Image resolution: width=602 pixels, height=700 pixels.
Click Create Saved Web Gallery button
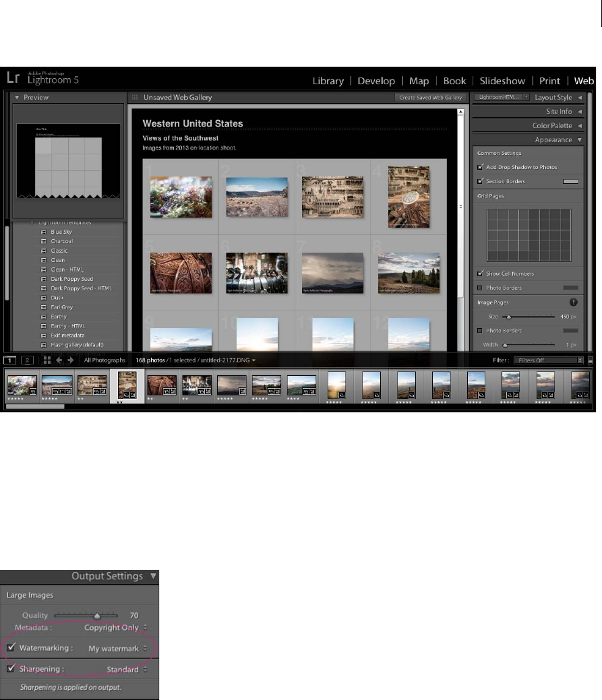point(431,97)
